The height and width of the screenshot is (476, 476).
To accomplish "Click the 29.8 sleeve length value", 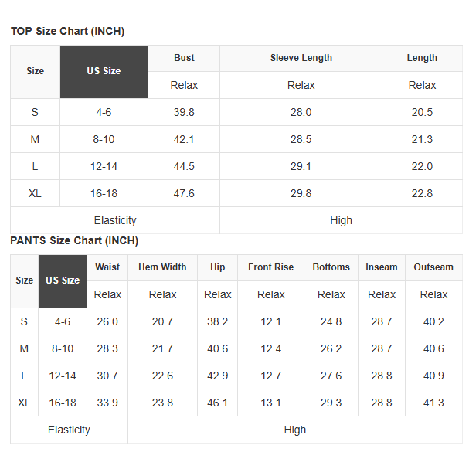I will point(301,193).
